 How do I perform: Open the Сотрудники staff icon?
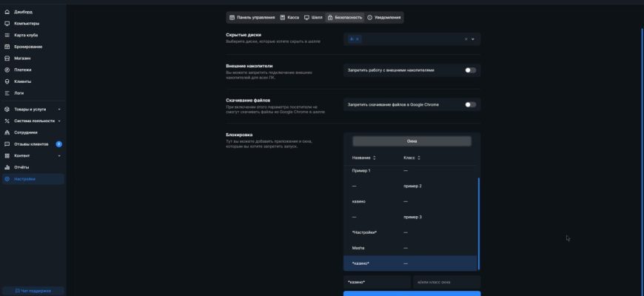[x=7, y=132]
